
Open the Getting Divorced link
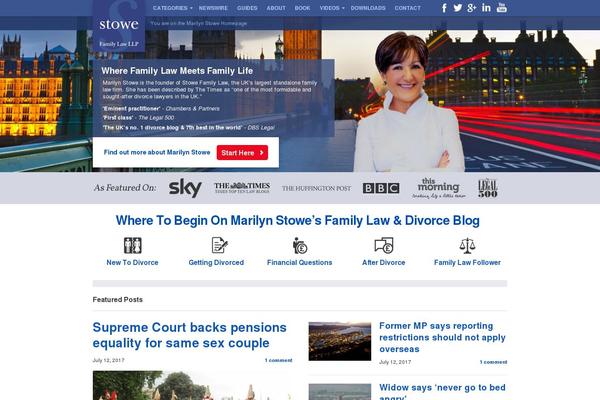216,263
